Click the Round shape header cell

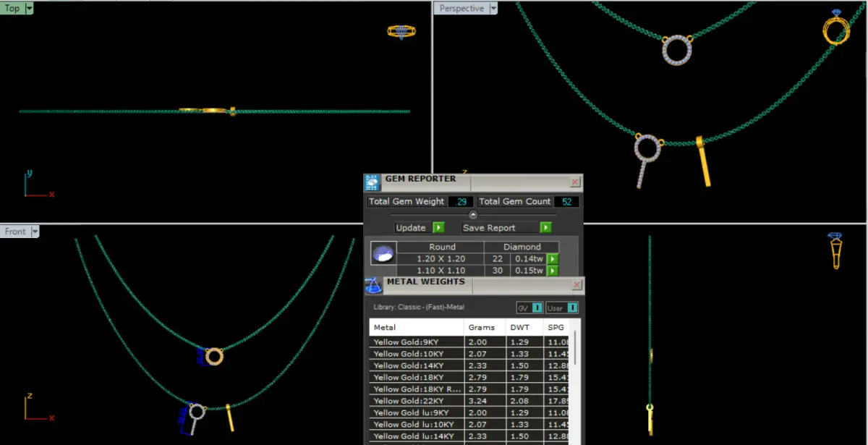click(442, 247)
